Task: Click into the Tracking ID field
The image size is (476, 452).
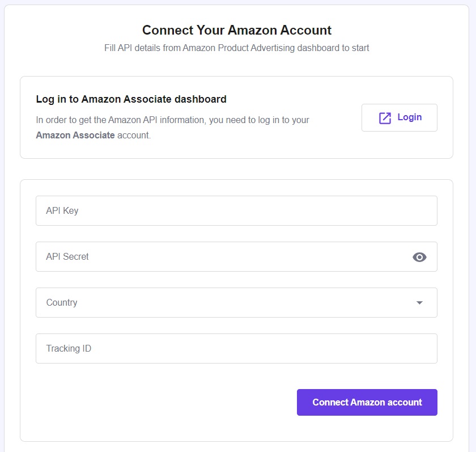Action: 236,348
